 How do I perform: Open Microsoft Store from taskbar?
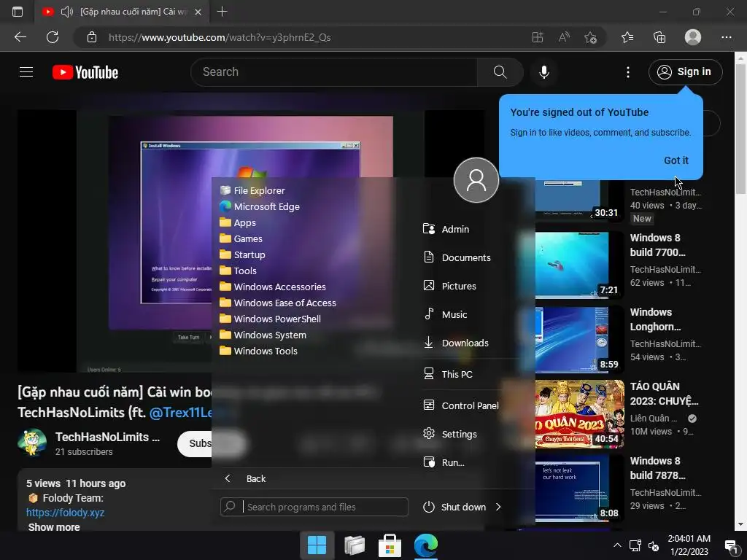(390, 545)
